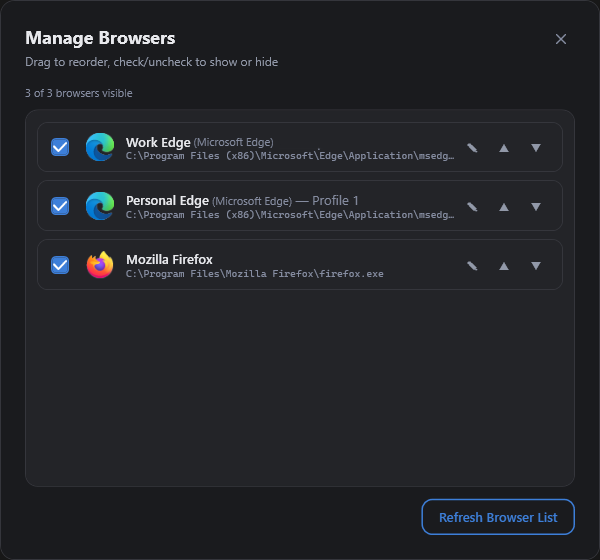
Task: Move Work Edge up with arrow
Action: pyautogui.click(x=504, y=148)
